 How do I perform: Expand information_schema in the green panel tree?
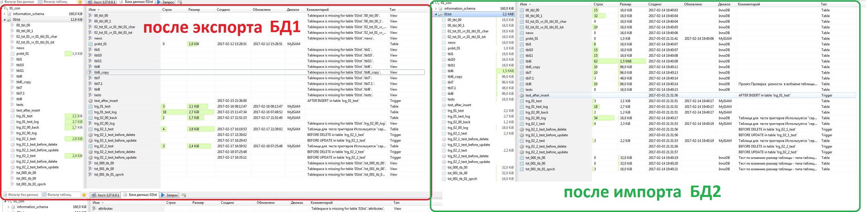[436, 9]
